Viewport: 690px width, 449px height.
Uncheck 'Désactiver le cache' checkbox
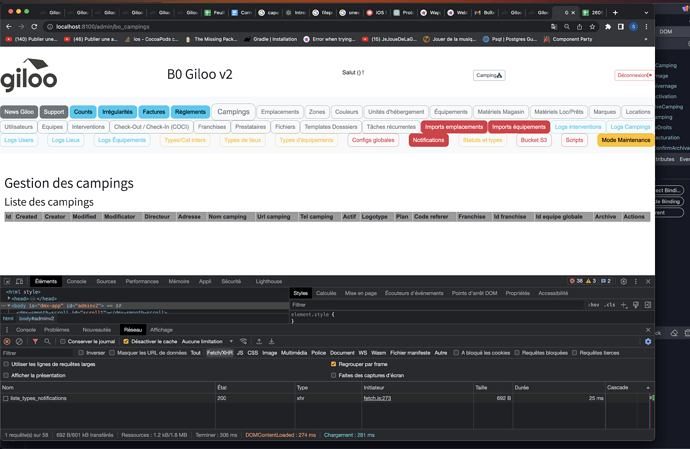click(x=126, y=341)
